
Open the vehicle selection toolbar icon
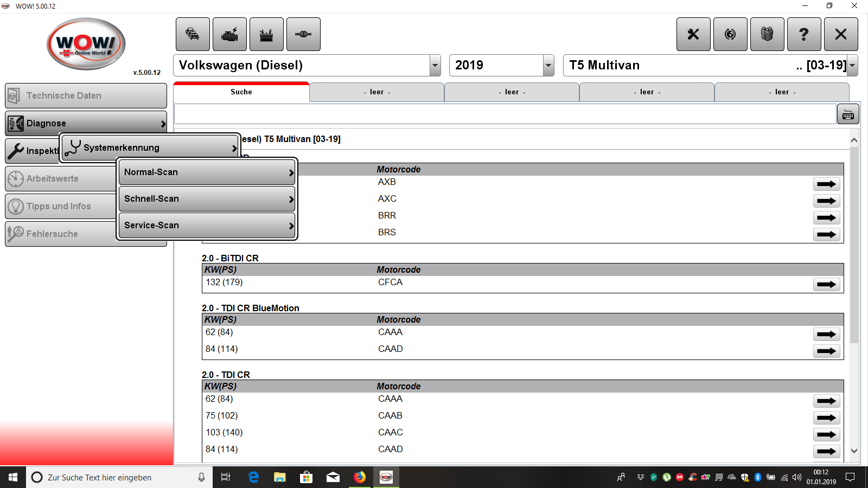tap(193, 34)
